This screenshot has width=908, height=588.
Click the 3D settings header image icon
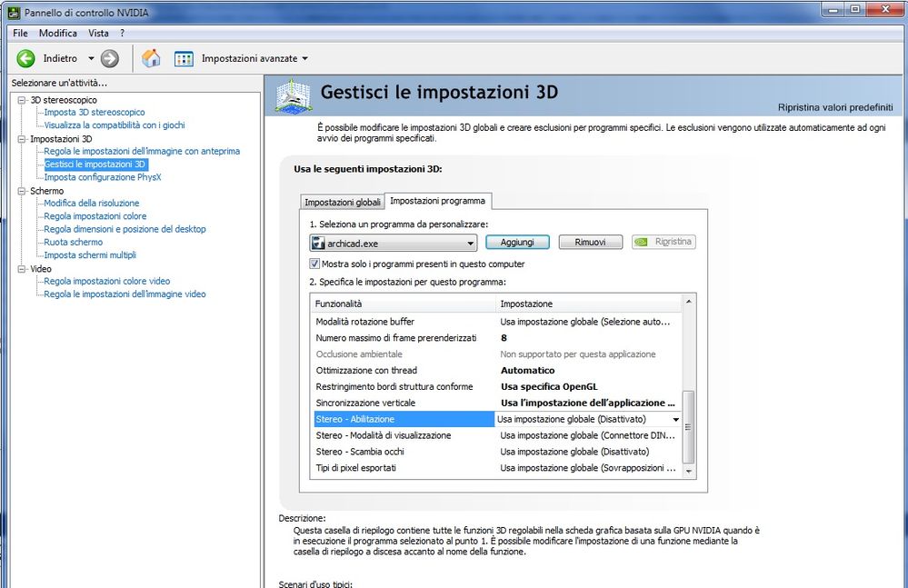pos(294,95)
